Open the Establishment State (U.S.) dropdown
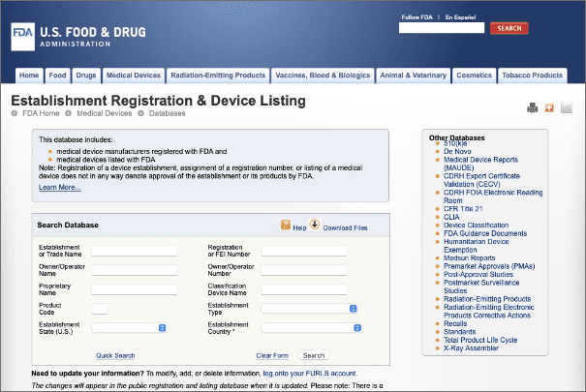This screenshot has width=586, height=392. coord(130,328)
